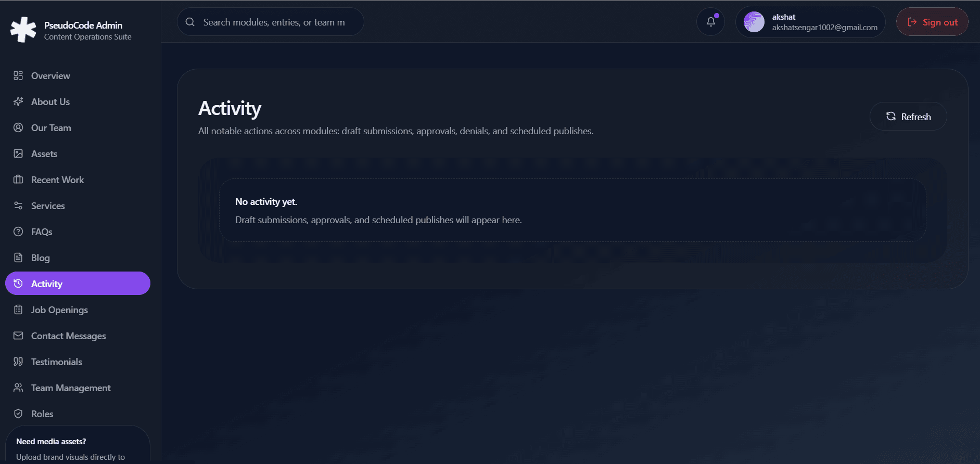The image size is (980, 464).
Task: Select Job Openings in sidebar
Action: (59, 310)
